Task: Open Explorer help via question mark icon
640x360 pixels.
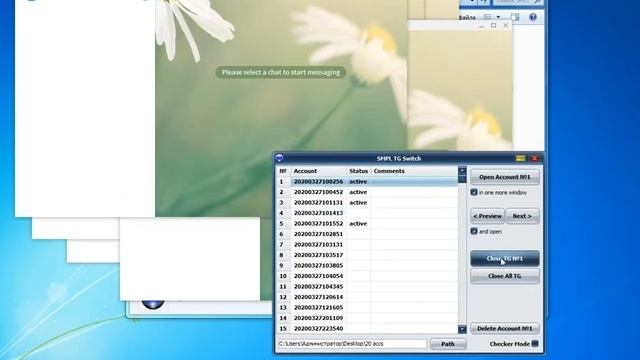Action: (533, 17)
